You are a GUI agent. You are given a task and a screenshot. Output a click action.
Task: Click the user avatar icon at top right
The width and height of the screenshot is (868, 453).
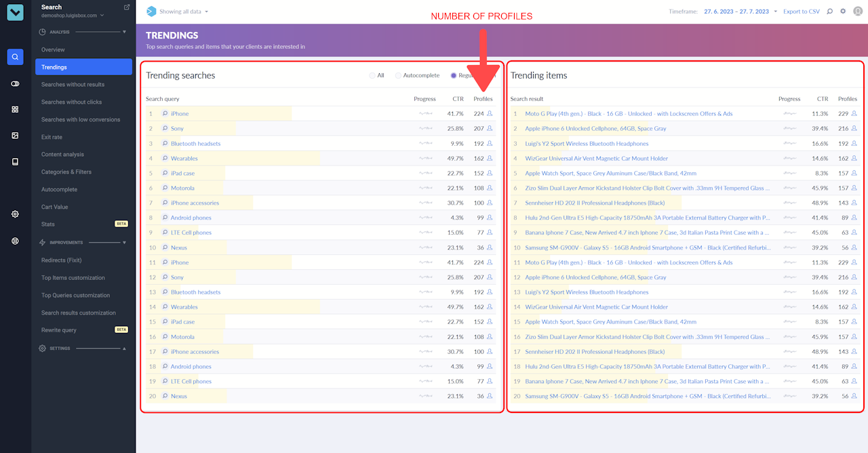(857, 12)
